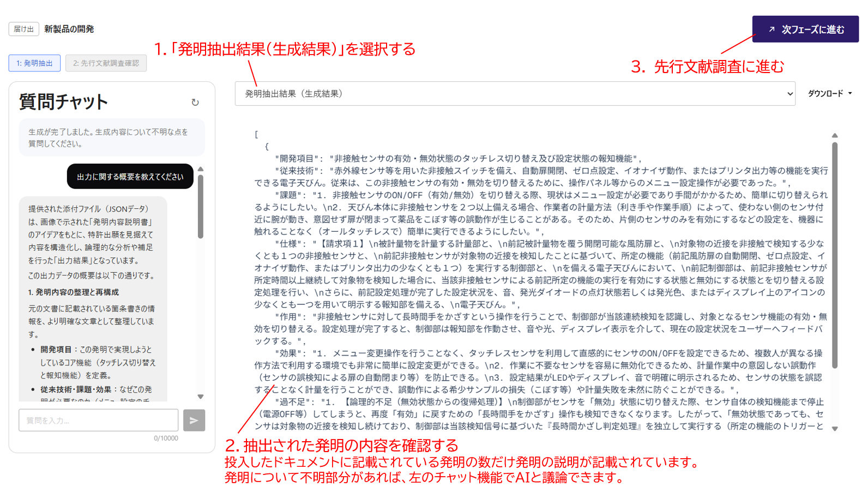Click the 出力に関する概要を教えてください message bubble
The height and width of the screenshot is (487, 868).
pyautogui.click(x=130, y=177)
